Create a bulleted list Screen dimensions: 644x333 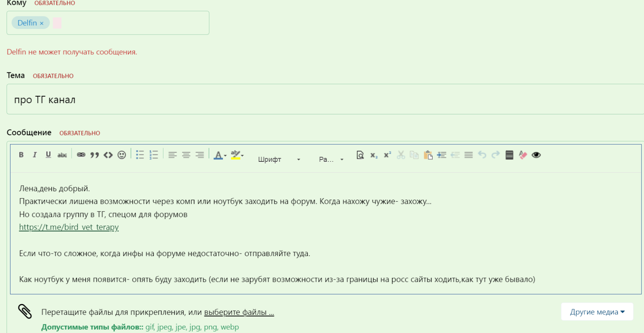140,155
